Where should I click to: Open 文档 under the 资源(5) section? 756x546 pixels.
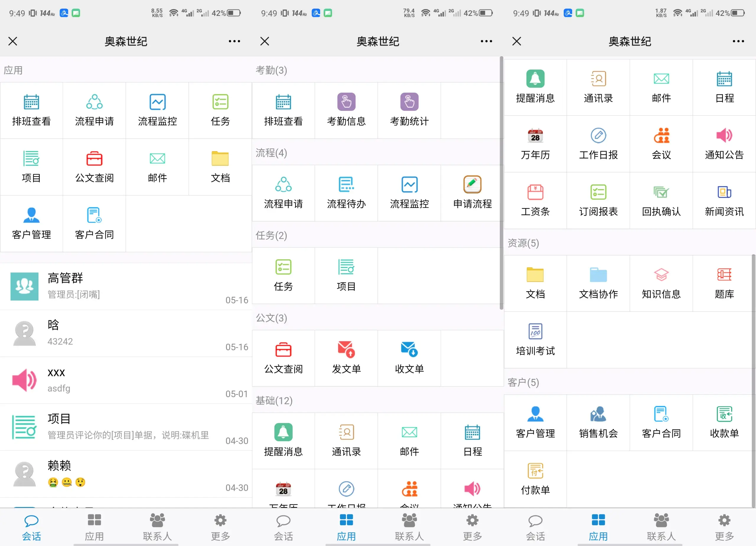[535, 283]
